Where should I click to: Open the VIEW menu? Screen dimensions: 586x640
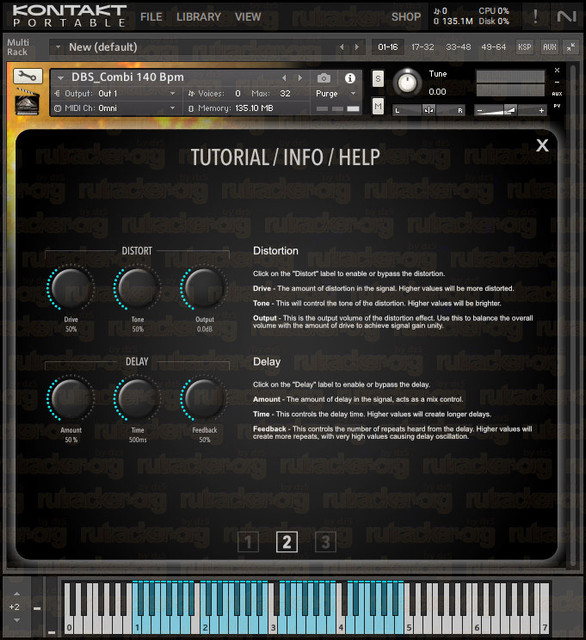click(248, 17)
